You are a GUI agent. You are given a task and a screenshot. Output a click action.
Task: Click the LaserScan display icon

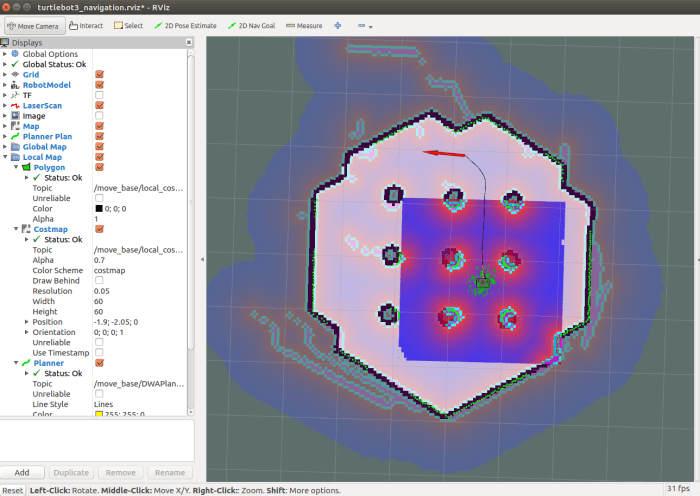tap(15, 105)
